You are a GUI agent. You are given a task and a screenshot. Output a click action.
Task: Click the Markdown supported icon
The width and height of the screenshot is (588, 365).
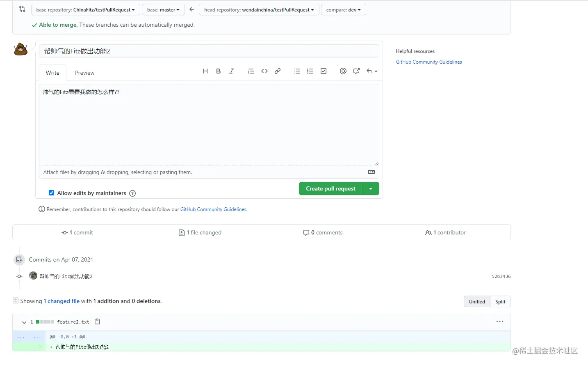coord(371,172)
